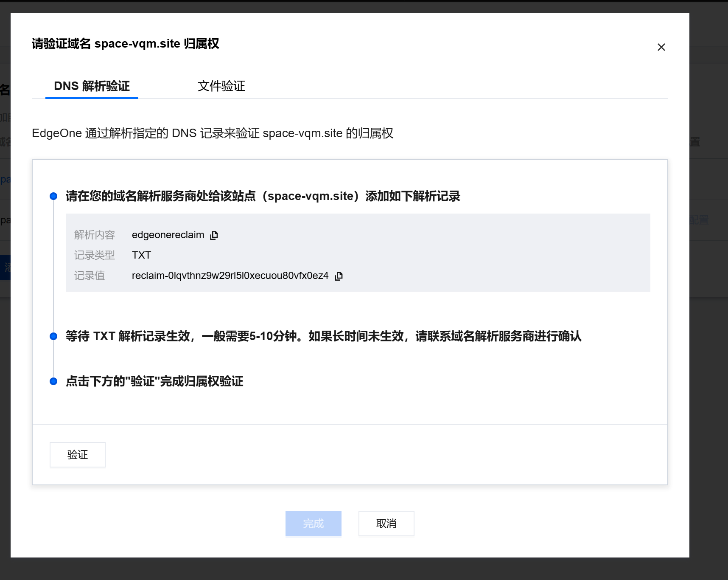
Task: Click the second step bullet for TXT wait
Action: (x=53, y=336)
